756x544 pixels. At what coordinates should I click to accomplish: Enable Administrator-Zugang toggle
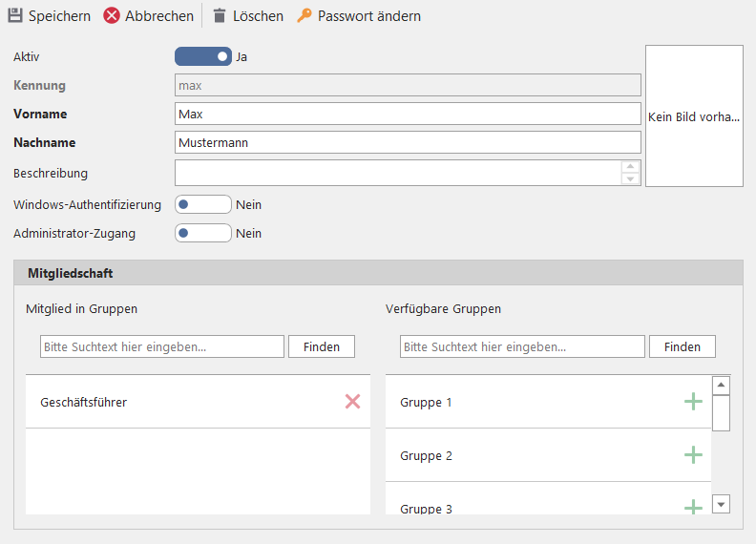click(203, 233)
